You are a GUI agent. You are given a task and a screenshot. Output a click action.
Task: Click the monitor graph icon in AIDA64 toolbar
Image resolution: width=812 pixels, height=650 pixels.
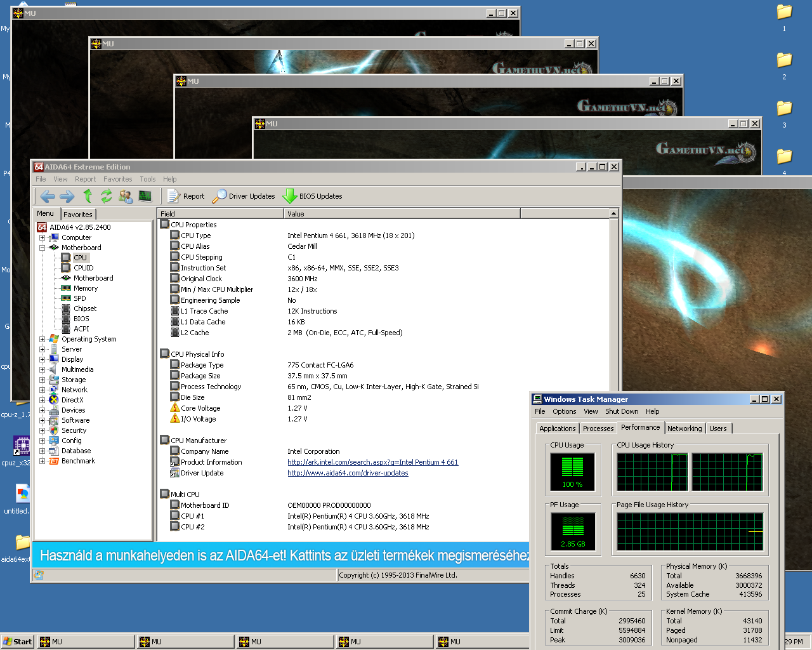tap(145, 196)
